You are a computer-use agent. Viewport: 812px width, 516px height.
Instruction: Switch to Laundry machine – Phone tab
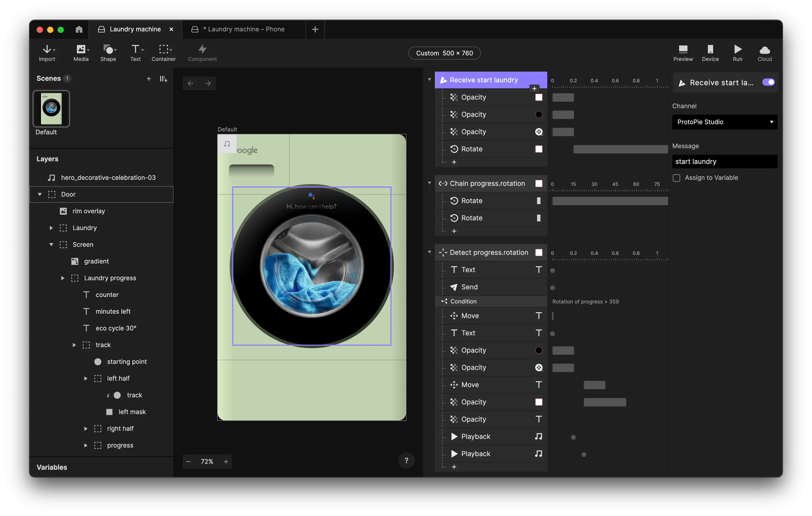tap(244, 29)
